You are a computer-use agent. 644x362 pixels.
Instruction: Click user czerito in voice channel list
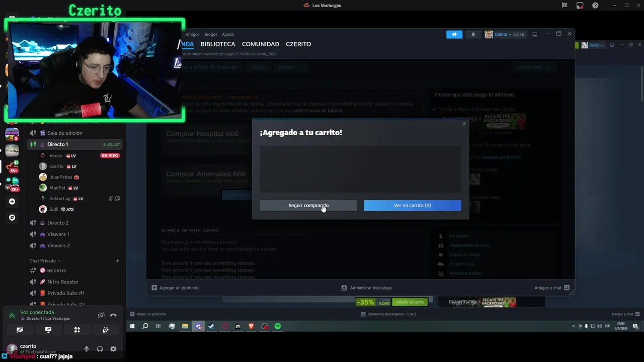[x=56, y=166]
